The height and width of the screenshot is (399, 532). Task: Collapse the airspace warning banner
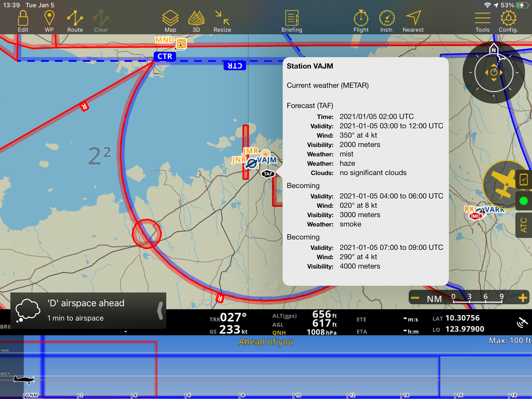click(x=160, y=311)
